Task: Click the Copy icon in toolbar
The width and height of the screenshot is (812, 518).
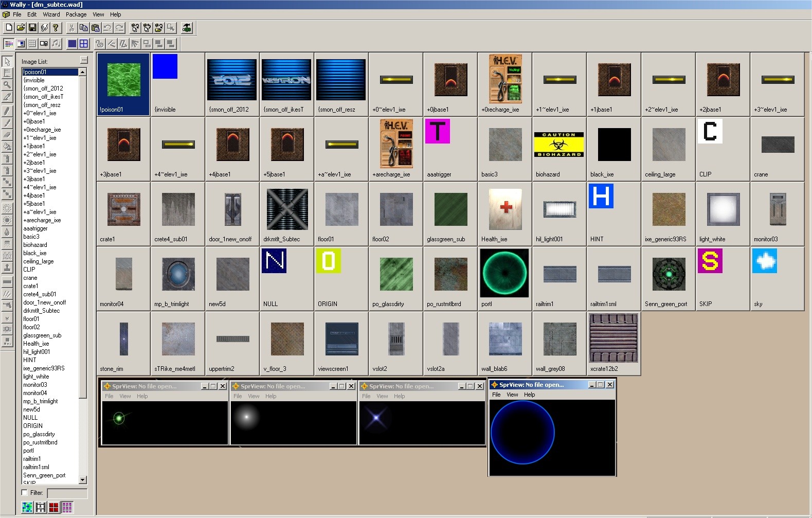Action: tap(83, 28)
